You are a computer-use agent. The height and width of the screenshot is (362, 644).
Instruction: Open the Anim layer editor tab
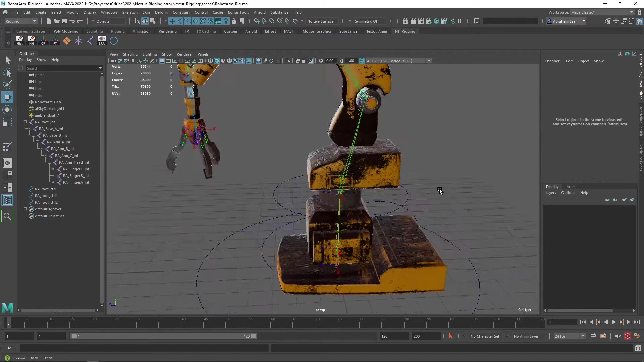tap(571, 187)
